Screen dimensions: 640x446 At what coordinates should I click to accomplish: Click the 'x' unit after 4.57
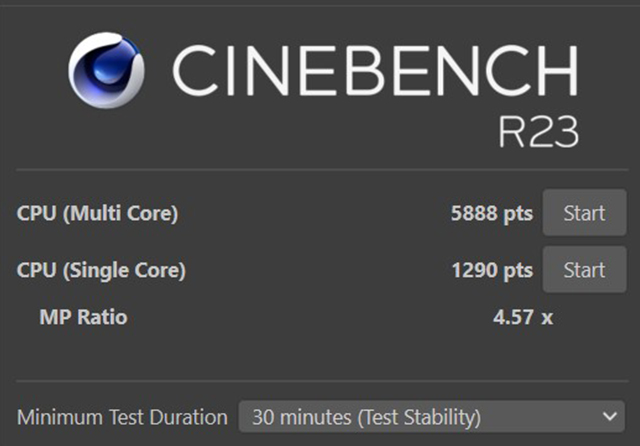(547, 319)
